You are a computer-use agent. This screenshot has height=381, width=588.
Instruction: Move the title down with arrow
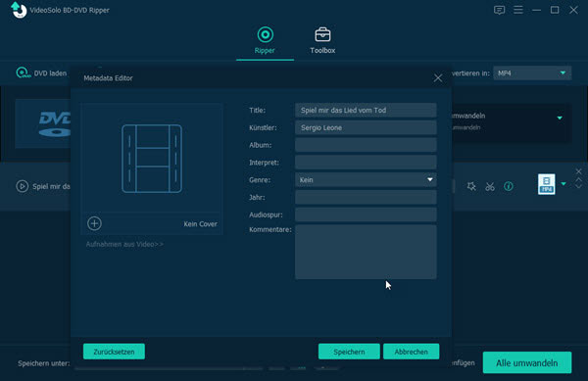pos(578,186)
